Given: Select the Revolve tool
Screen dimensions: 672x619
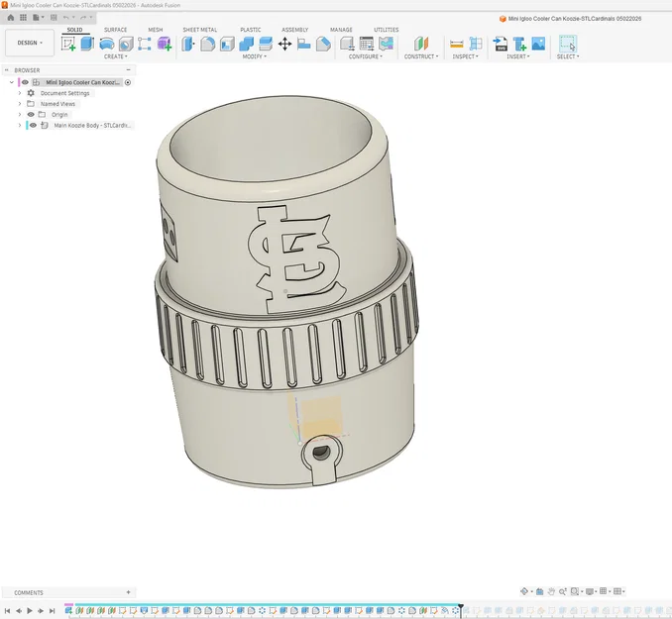Looking at the screenshot, I should 107,44.
